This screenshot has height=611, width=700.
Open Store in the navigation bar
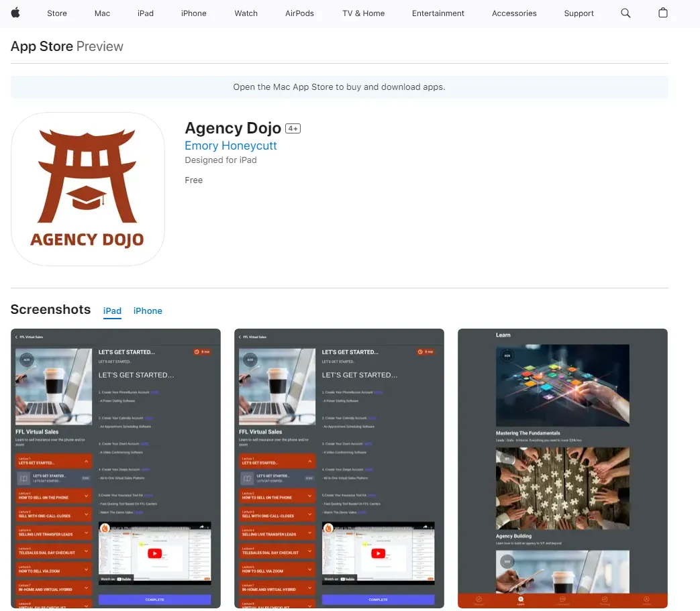57,13
